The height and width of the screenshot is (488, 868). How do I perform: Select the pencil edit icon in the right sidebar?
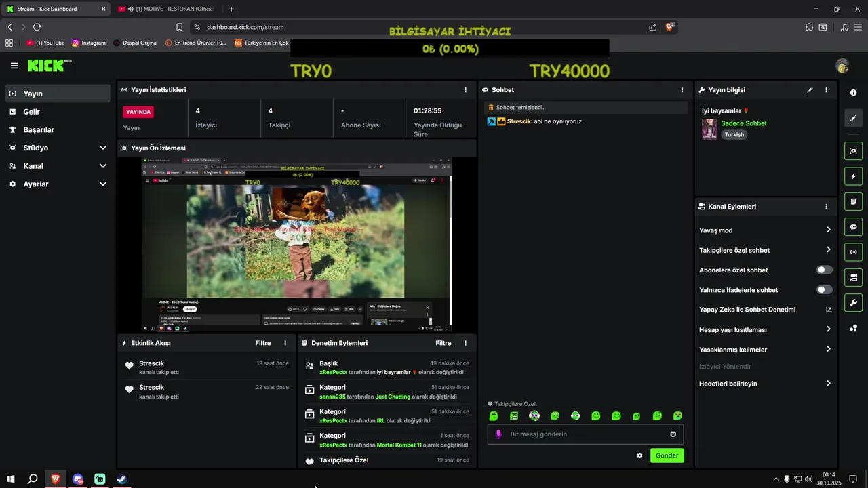click(x=853, y=118)
